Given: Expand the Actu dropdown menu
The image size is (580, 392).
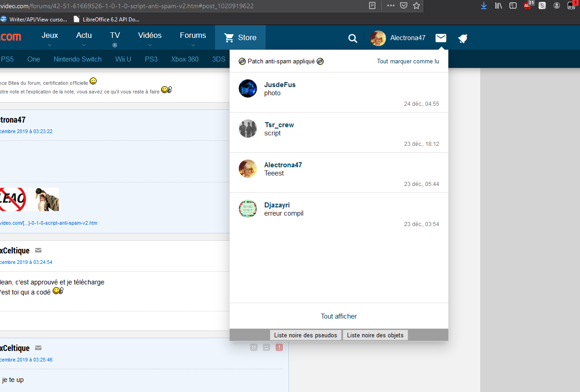Looking at the screenshot, I should pyautogui.click(x=84, y=38).
